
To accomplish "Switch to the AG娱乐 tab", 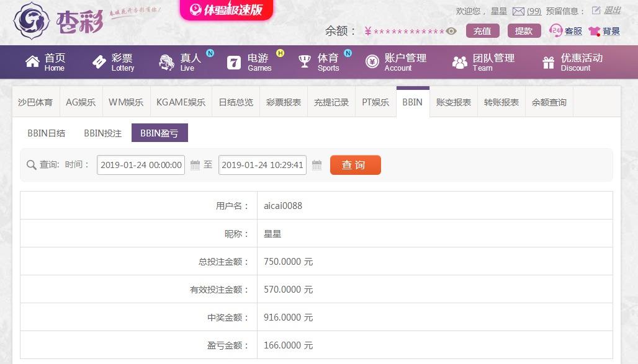I will tap(81, 102).
